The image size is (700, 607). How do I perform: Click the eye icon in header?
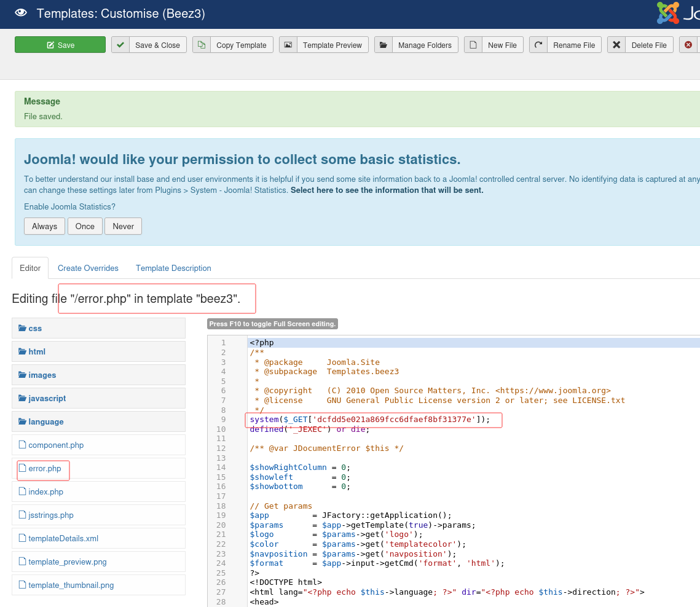(x=21, y=13)
